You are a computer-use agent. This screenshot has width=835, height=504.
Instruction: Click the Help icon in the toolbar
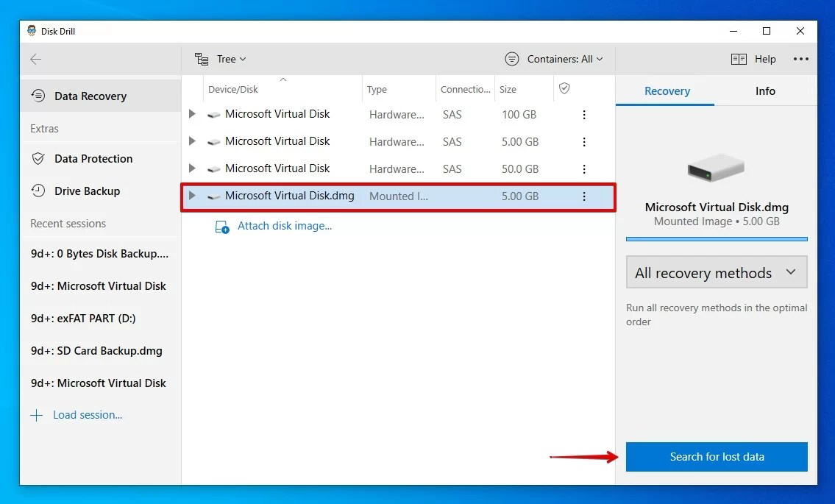point(738,59)
